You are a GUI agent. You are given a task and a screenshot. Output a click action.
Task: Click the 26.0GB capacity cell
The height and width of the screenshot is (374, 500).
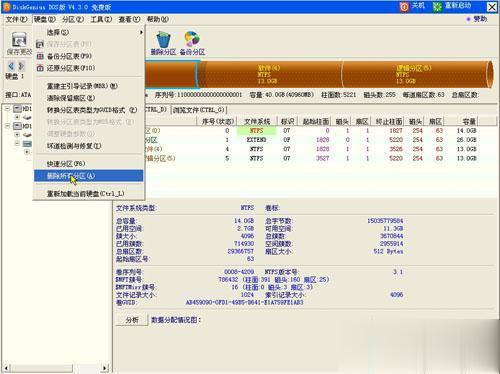466,140
